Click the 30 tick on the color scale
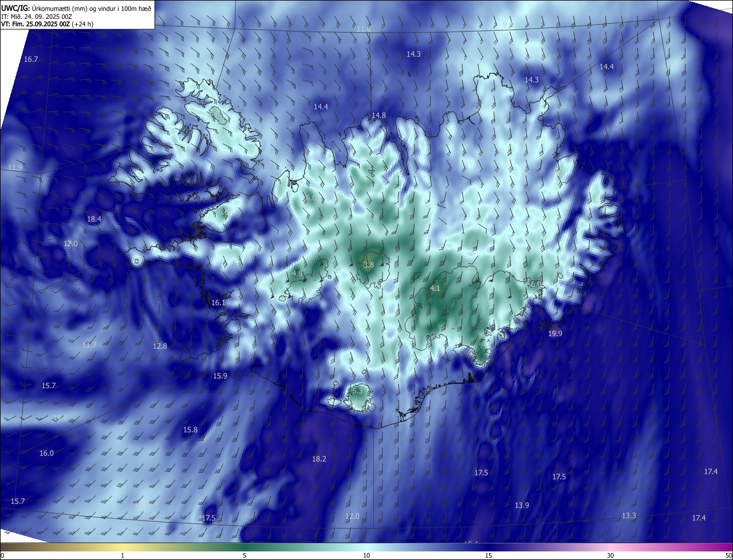This screenshot has width=733, height=560. pyautogui.click(x=610, y=555)
